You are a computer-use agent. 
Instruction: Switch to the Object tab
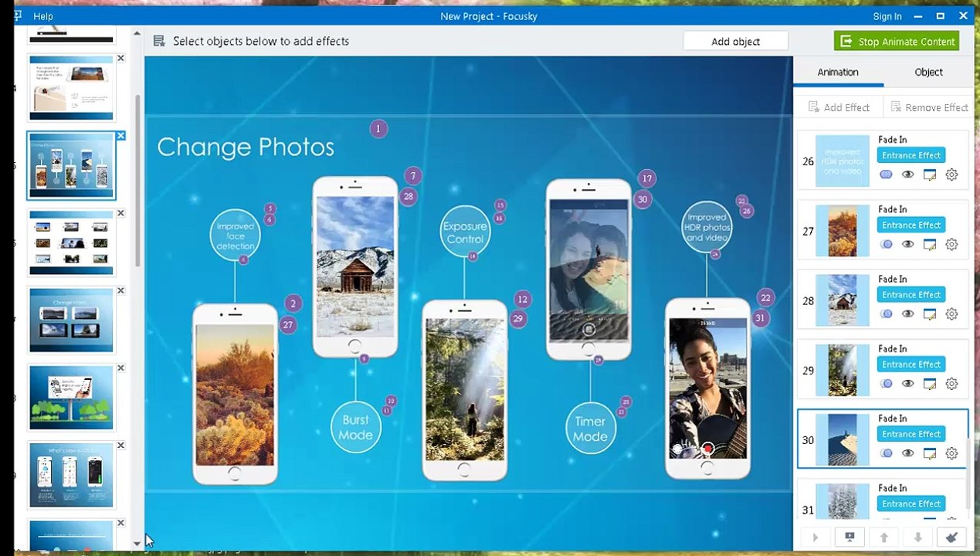coord(928,72)
